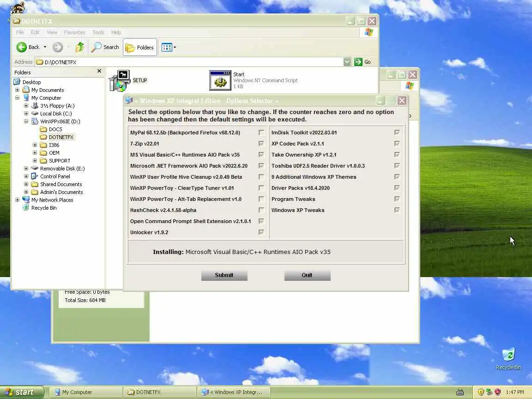The image size is (532, 399).
Task: Click the security shield tray icon
Action: coord(481,392)
